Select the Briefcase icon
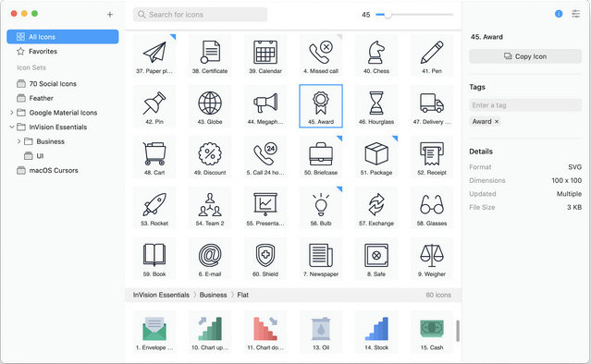591x364 pixels. (321, 157)
